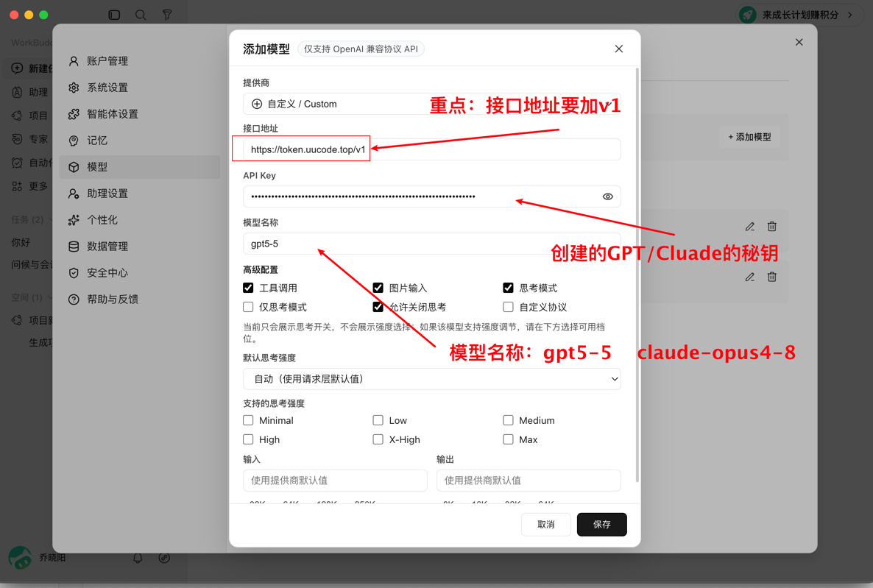Close the 添加模型 dialog
Image resolution: width=873 pixels, height=588 pixels.
(618, 49)
